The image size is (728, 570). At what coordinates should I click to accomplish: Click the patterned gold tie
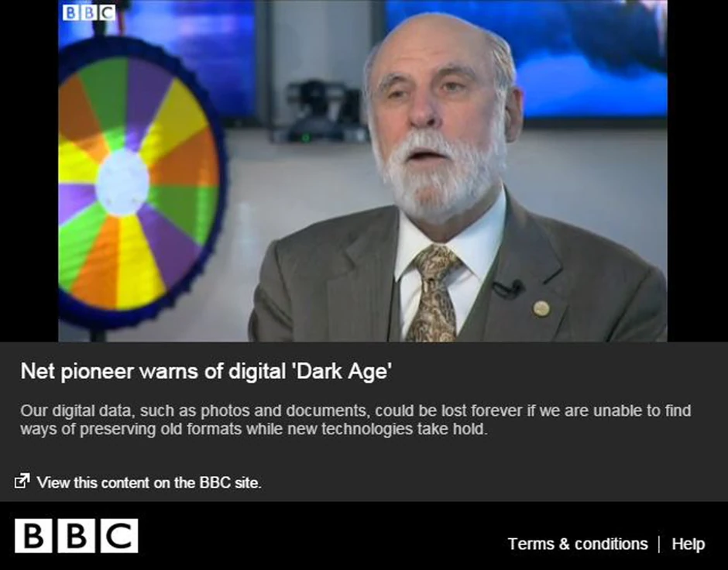coord(434,294)
